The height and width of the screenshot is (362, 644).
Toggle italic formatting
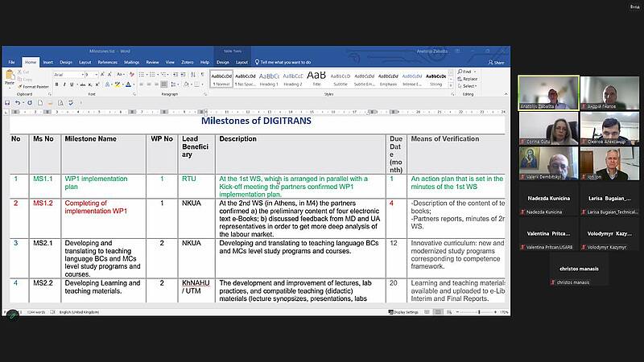pos(64,84)
